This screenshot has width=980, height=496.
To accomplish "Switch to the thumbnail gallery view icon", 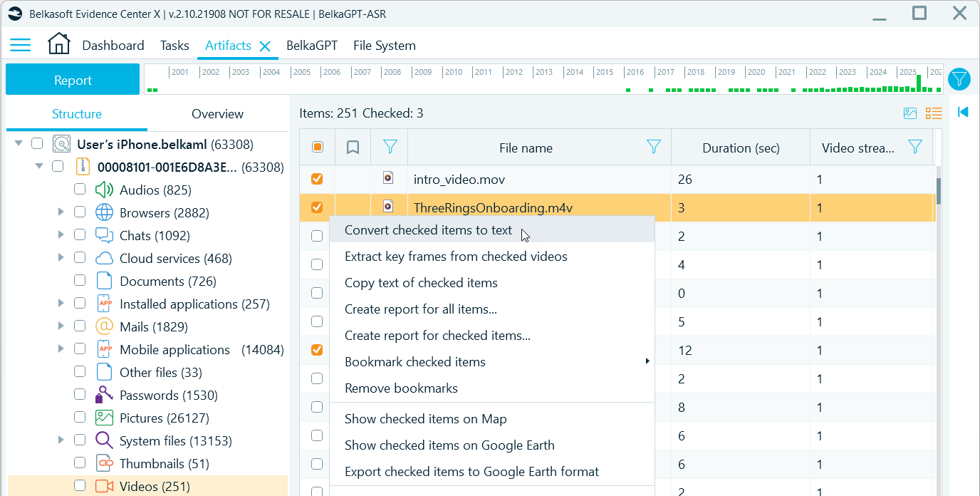I will coord(910,113).
